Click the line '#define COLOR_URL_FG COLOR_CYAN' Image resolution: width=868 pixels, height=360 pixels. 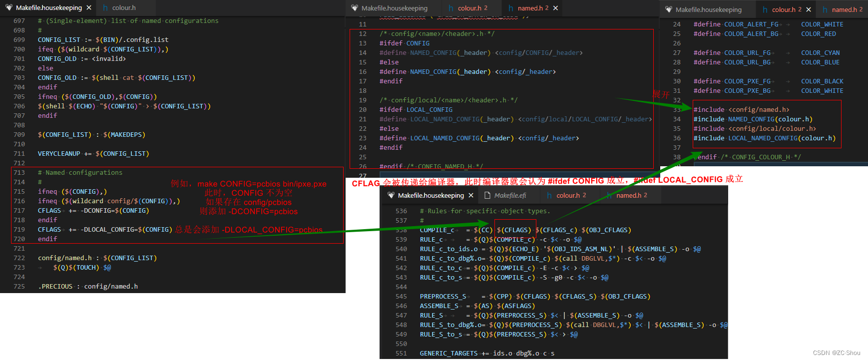767,52
